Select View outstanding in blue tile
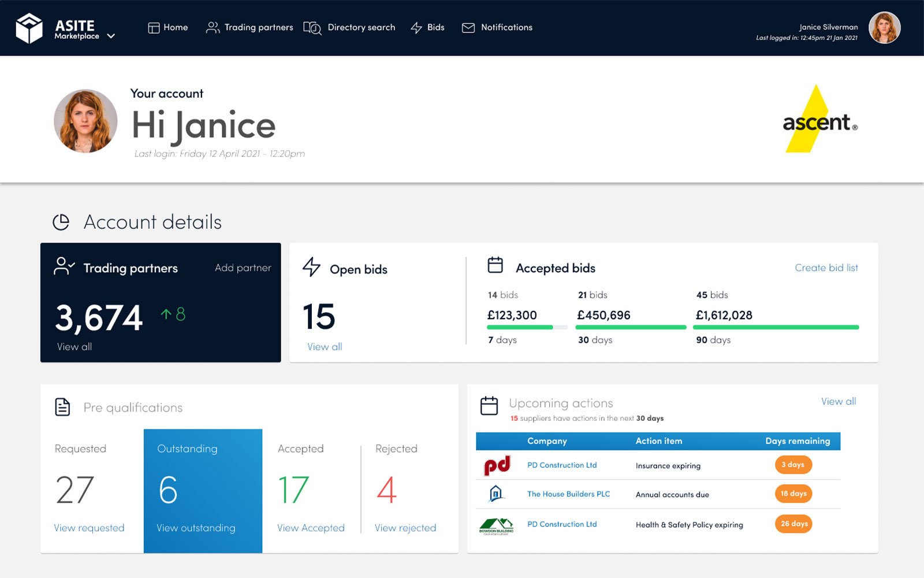Viewport: 924px width, 578px height. tap(196, 528)
